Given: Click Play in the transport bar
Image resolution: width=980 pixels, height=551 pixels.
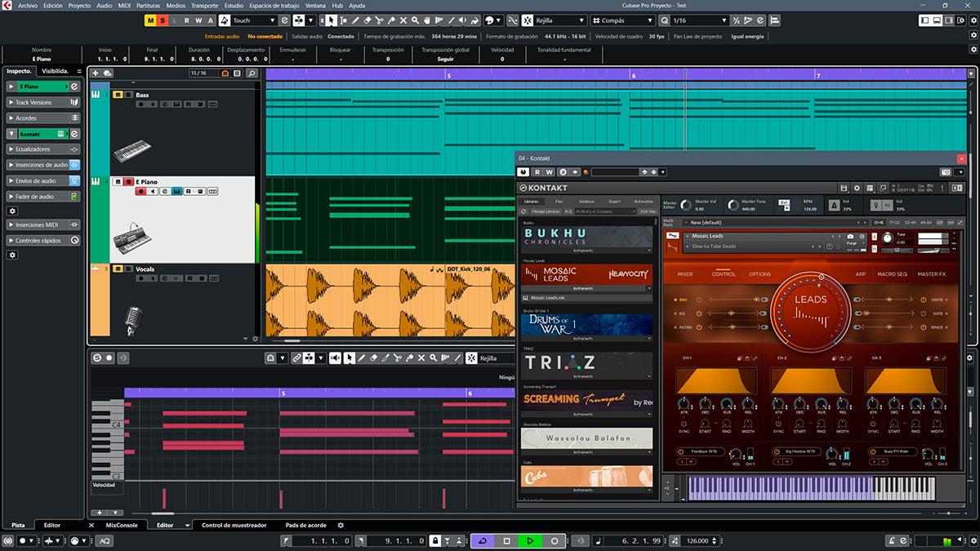Looking at the screenshot, I should 530,540.
